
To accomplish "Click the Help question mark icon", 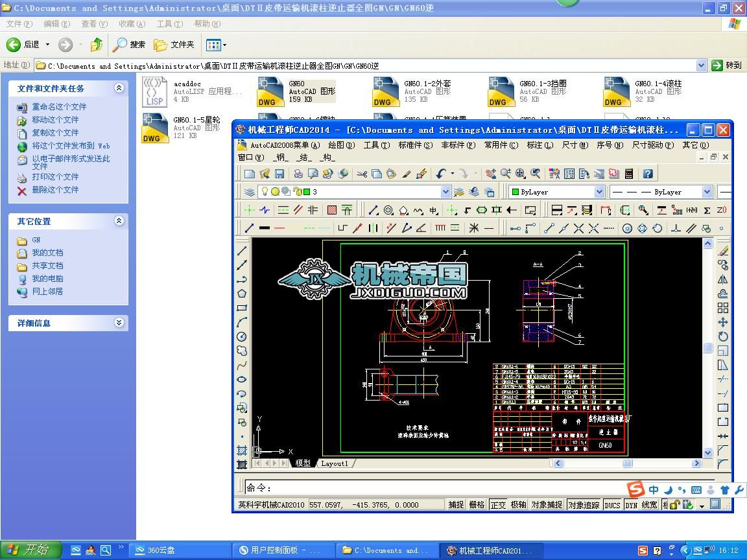I will coord(647,174).
